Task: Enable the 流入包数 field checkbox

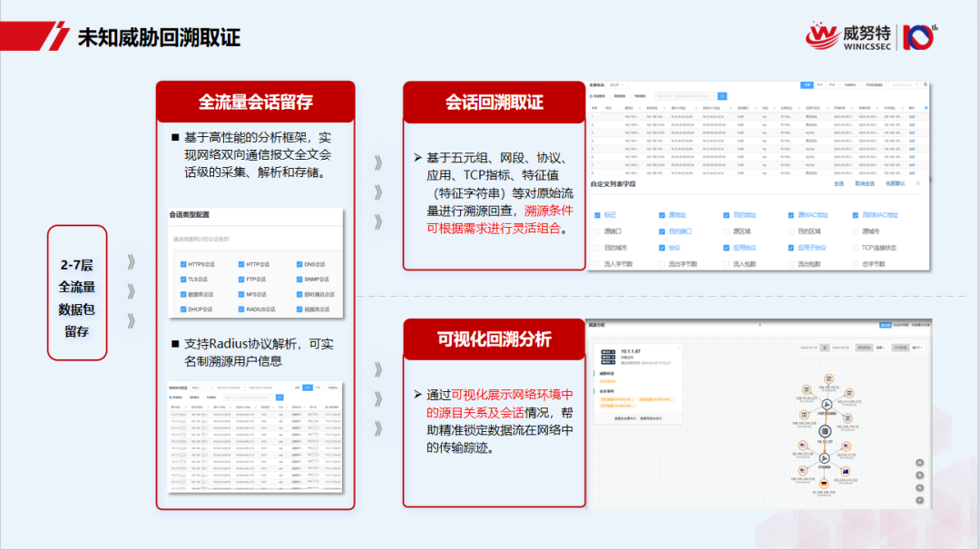Action: [x=726, y=264]
